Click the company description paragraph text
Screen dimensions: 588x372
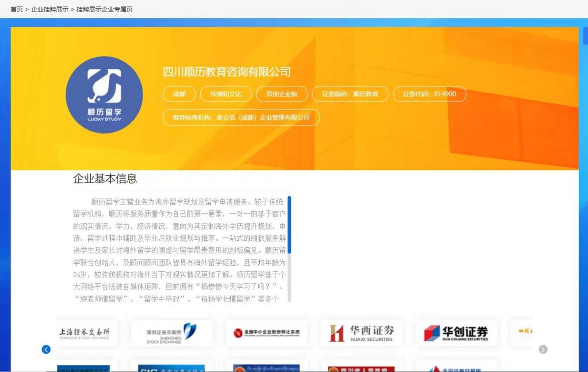tap(179, 250)
